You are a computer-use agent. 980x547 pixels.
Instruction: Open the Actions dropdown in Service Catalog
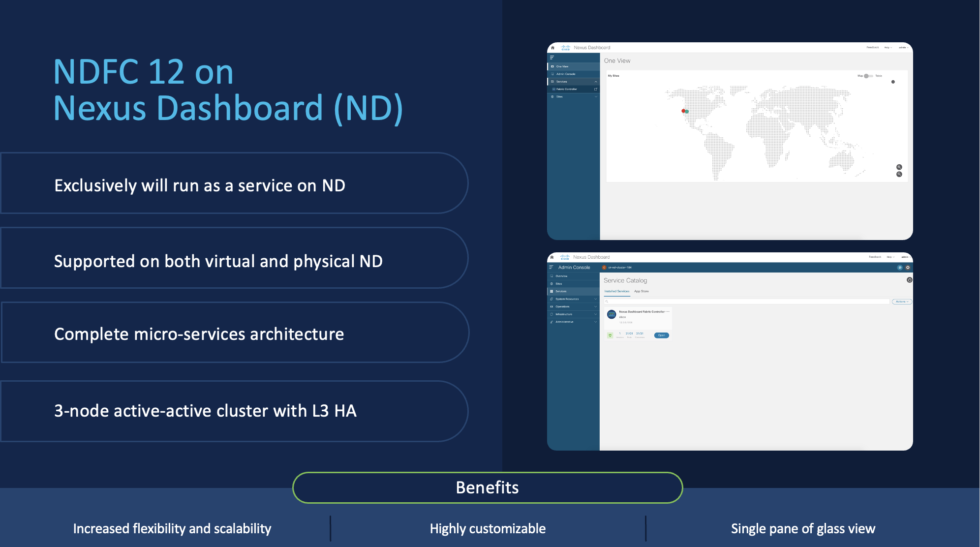tap(901, 302)
